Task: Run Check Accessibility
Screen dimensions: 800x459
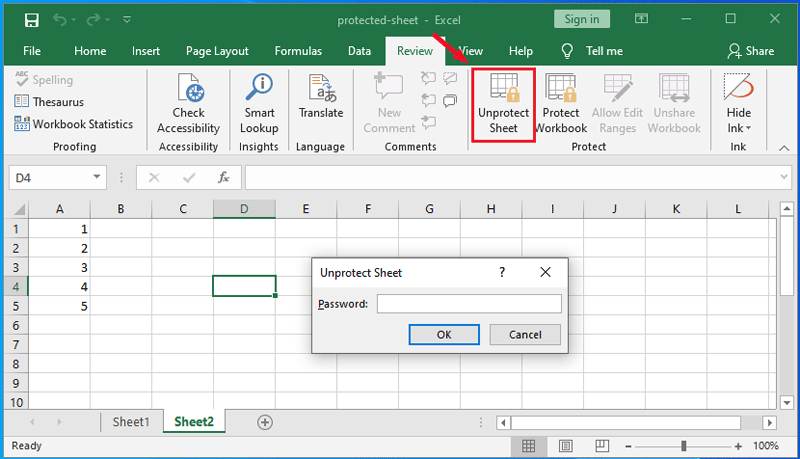Action: pos(188,104)
